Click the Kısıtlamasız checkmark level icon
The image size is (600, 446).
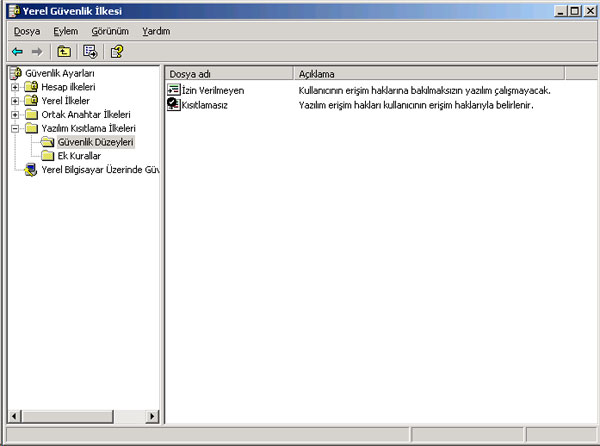(174, 104)
